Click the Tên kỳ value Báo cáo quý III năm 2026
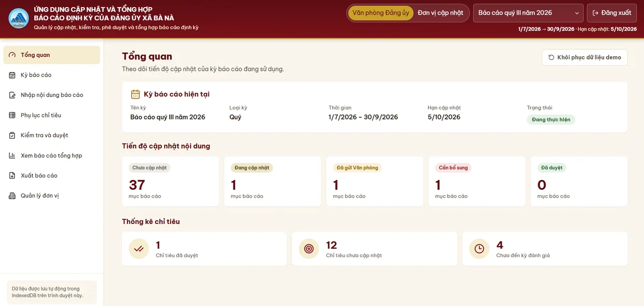Image resolution: width=644 pixels, height=306 pixels. pos(168,117)
